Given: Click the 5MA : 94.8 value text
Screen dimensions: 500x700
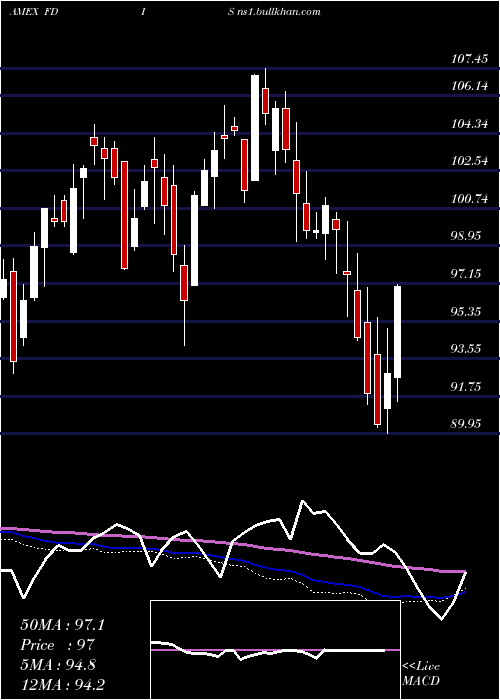Looking at the screenshot, I should [58, 665].
